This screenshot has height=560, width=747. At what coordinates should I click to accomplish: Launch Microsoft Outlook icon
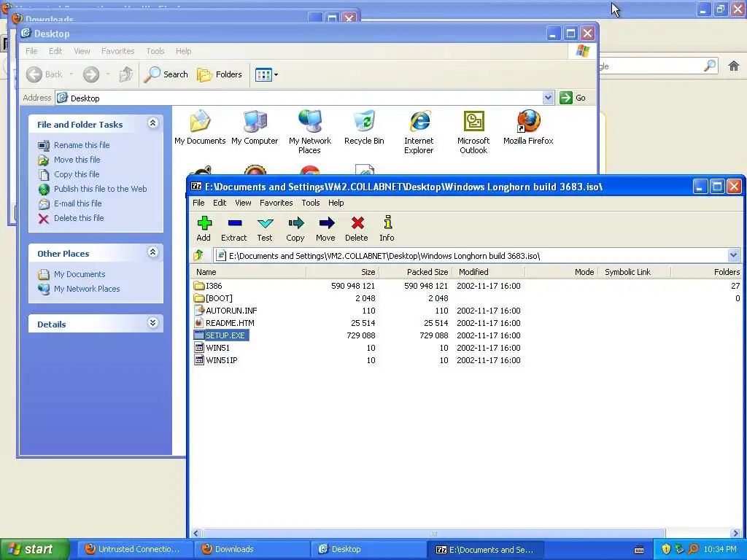pos(473,132)
